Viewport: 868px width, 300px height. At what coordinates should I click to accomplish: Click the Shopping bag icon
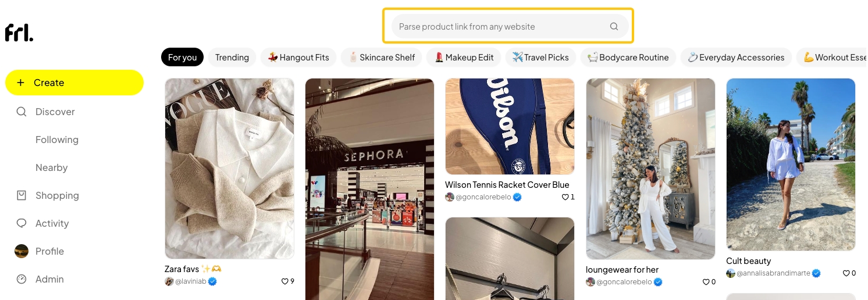coord(22,195)
